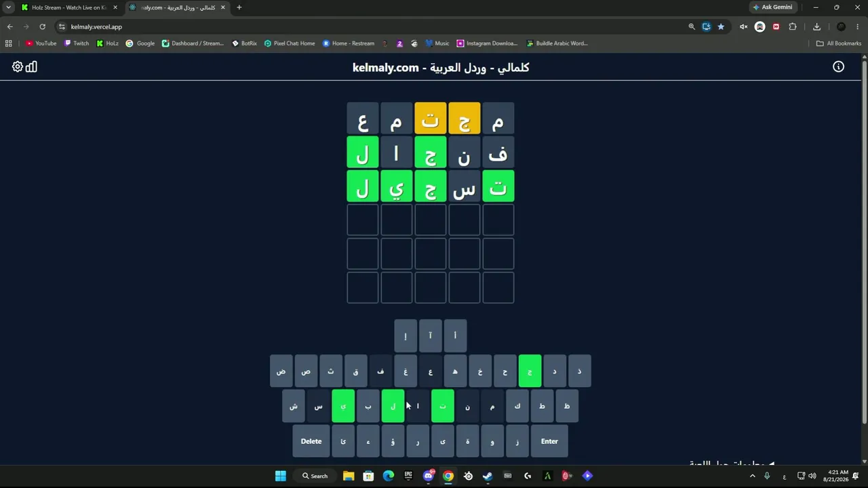Tap the أ key in the top row

[455, 336]
